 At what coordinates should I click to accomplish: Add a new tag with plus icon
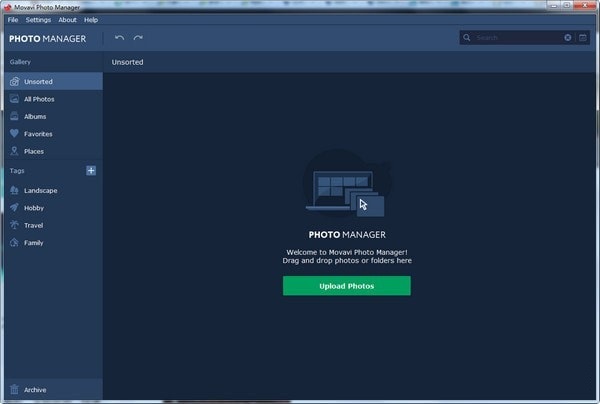click(x=91, y=171)
